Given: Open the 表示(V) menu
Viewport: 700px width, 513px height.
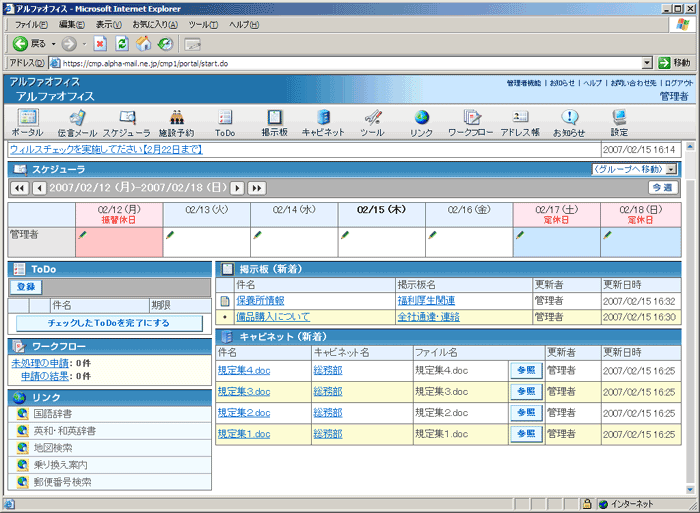Looking at the screenshot, I should (108, 25).
